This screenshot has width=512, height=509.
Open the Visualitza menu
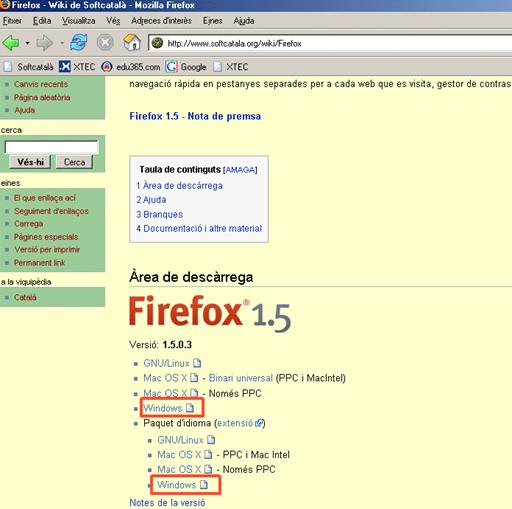78,21
